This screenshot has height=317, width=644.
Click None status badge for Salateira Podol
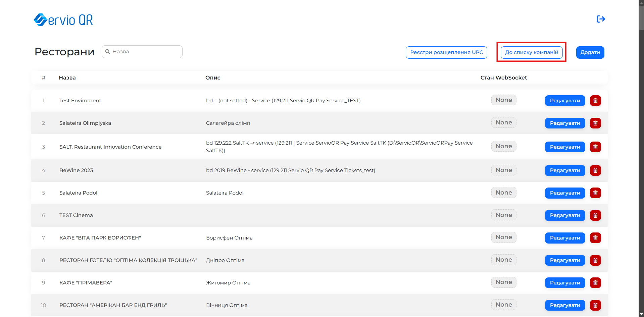(503, 193)
